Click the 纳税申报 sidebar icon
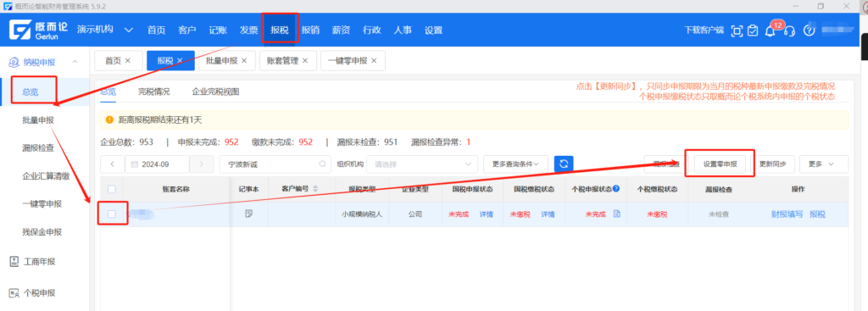 coord(14,62)
